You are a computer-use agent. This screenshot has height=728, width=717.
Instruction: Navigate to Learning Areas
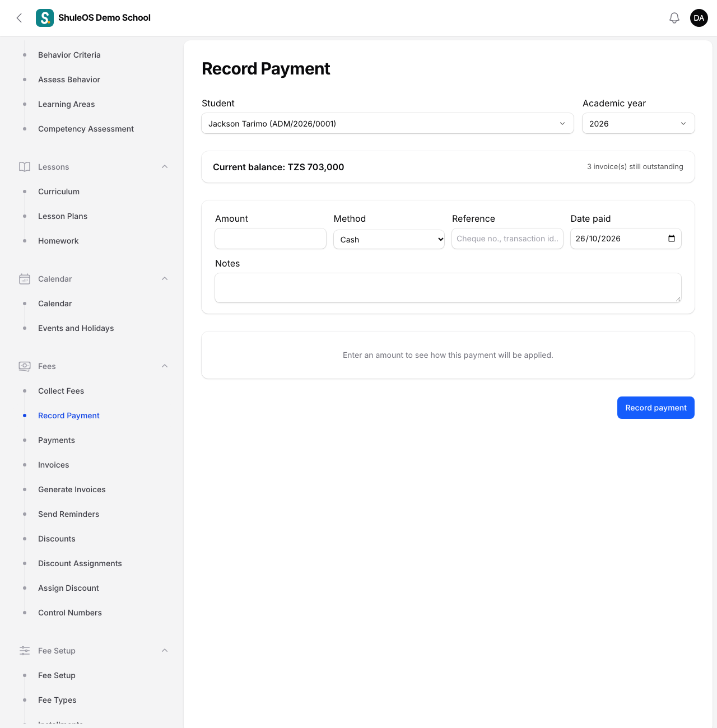pos(66,104)
